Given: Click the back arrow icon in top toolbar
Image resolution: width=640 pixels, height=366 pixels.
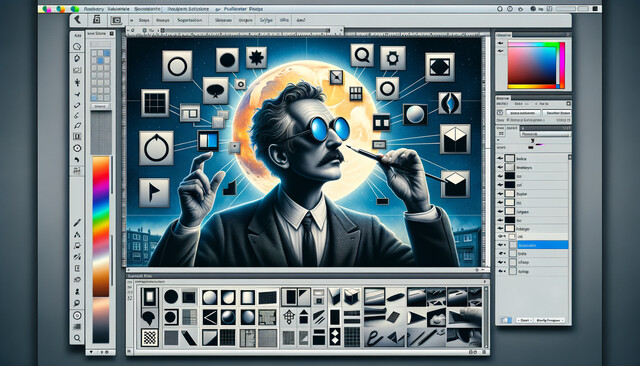Looking at the screenshot, I should [x=77, y=19].
